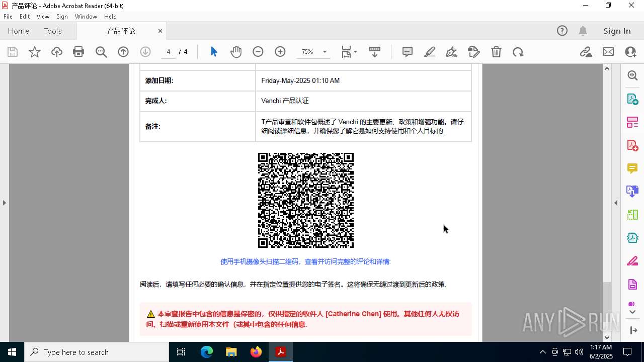Open the find text search tool
Screen dimensions: 644x362
click(101, 52)
